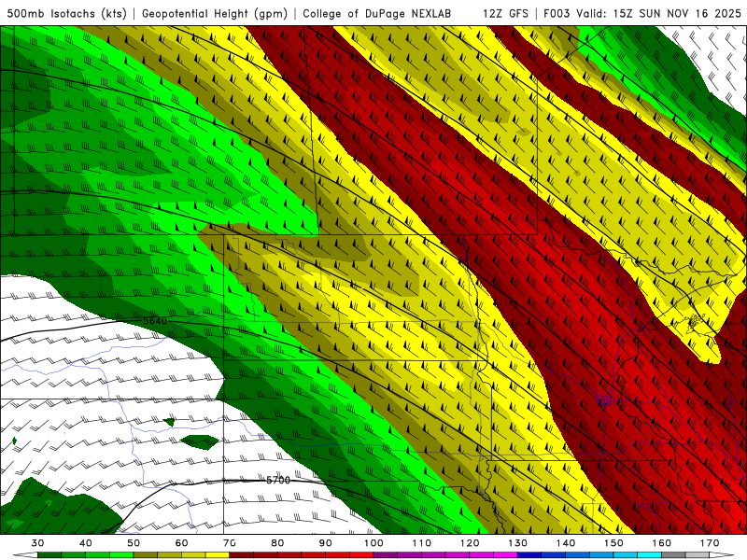Screen dimensions: 747x560
Task: Click the 50 value on the color scale
Action: pyautogui.click(x=134, y=543)
